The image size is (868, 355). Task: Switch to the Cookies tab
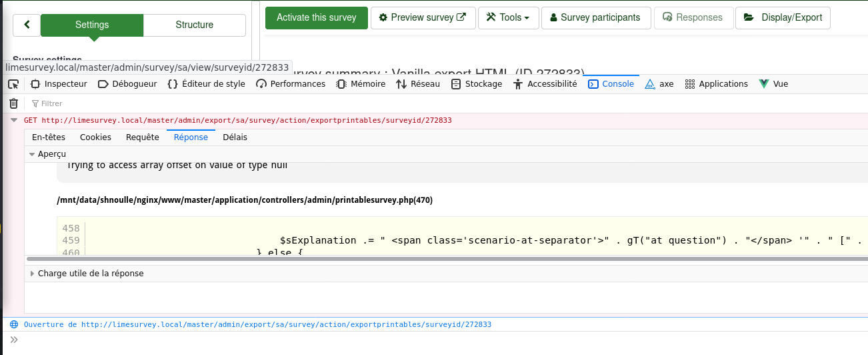tap(95, 137)
